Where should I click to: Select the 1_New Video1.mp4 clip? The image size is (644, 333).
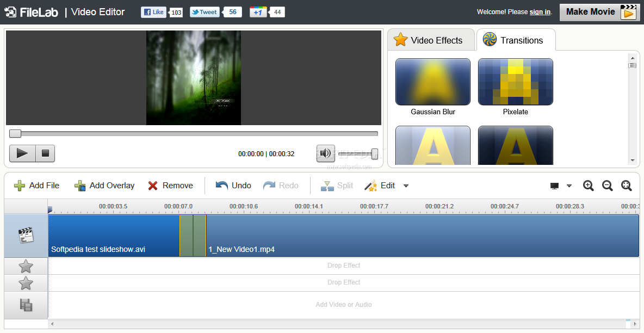coord(422,236)
